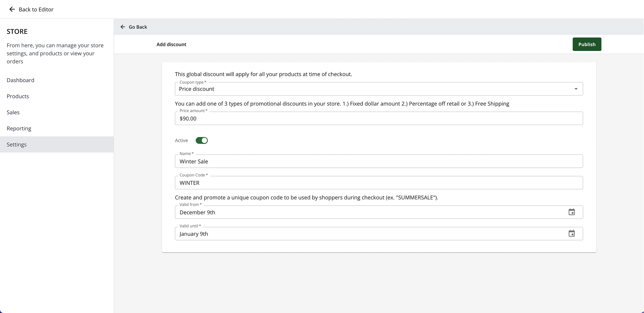Image resolution: width=644 pixels, height=313 pixels.
Task: Click the Back to Editor arrow icon
Action: (x=12, y=9)
